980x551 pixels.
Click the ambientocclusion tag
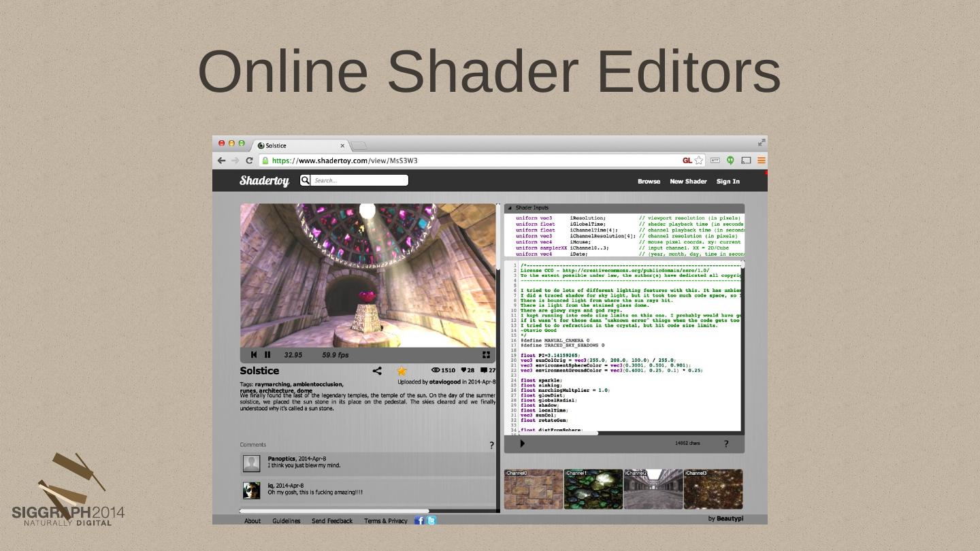[318, 384]
